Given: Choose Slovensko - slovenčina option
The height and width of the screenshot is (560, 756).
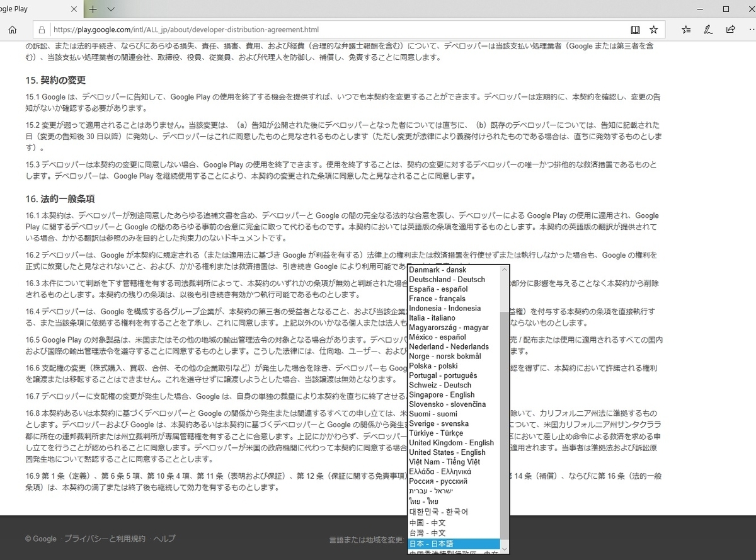Looking at the screenshot, I should (x=454, y=404).
